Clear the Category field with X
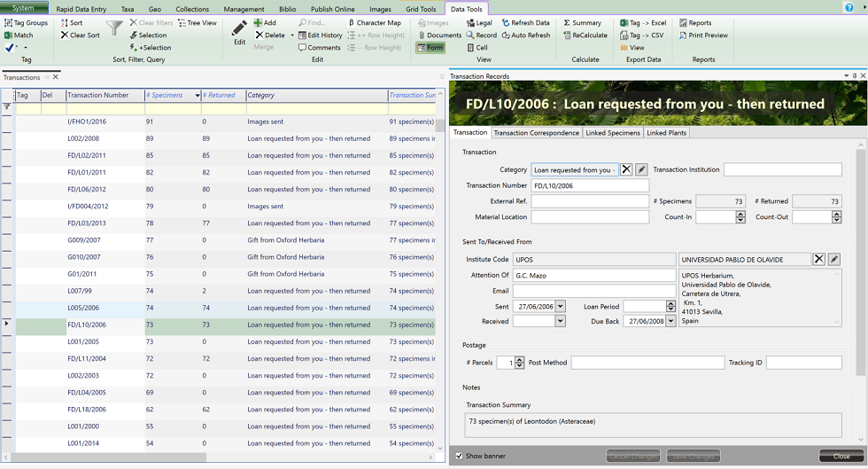Screen dimensions: 868x469 pyautogui.click(x=626, y=169)
